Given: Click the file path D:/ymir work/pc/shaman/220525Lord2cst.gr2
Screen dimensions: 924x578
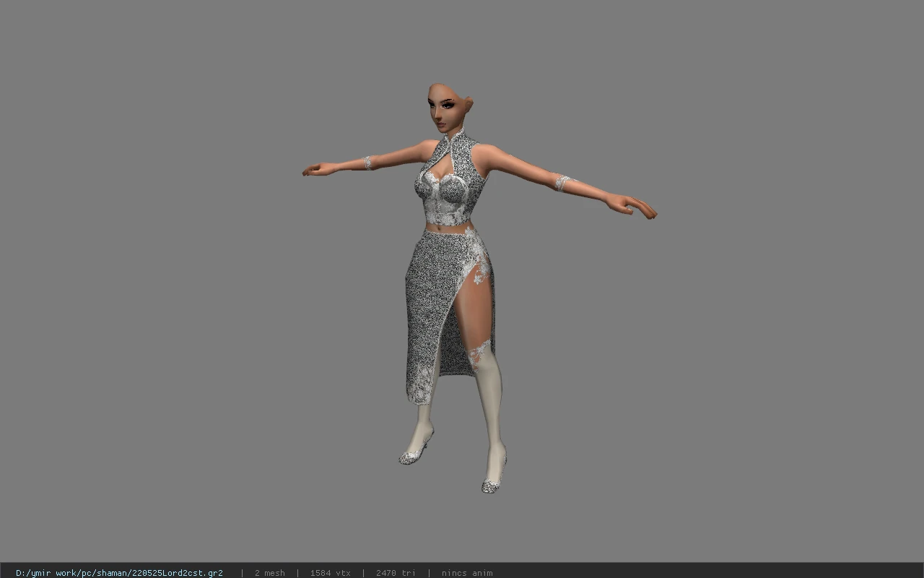Looking at the screenshot, I should (119, 573).
